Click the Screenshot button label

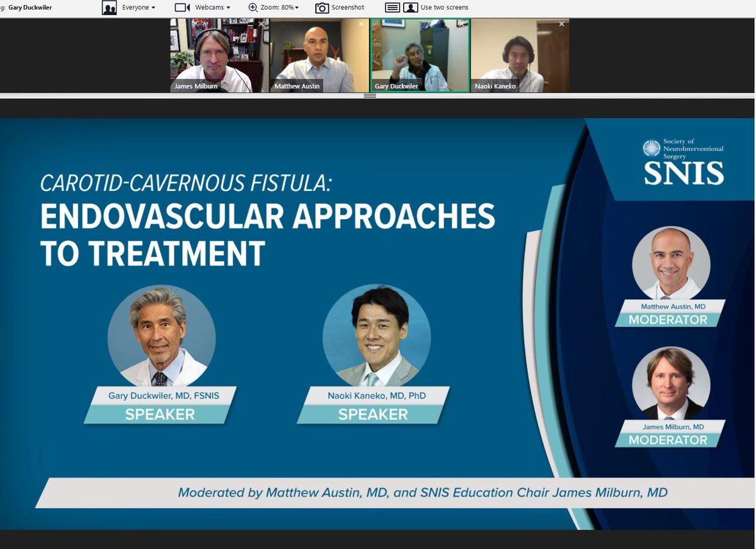[x=348, y=8]
